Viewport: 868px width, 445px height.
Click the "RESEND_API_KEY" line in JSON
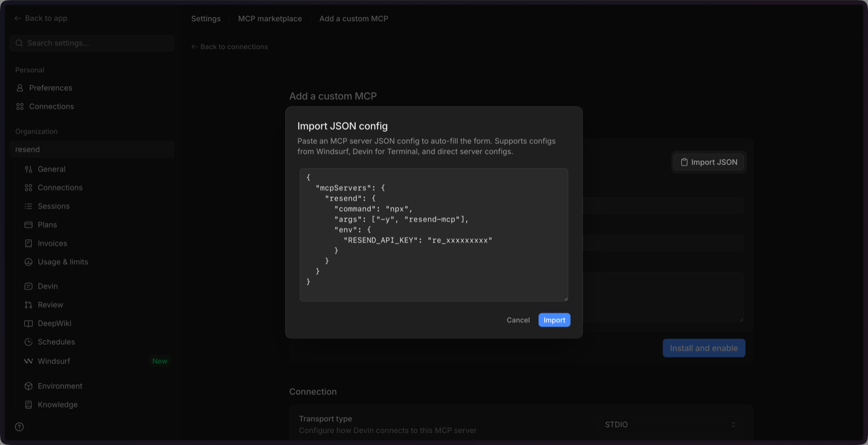coord(418,240)
